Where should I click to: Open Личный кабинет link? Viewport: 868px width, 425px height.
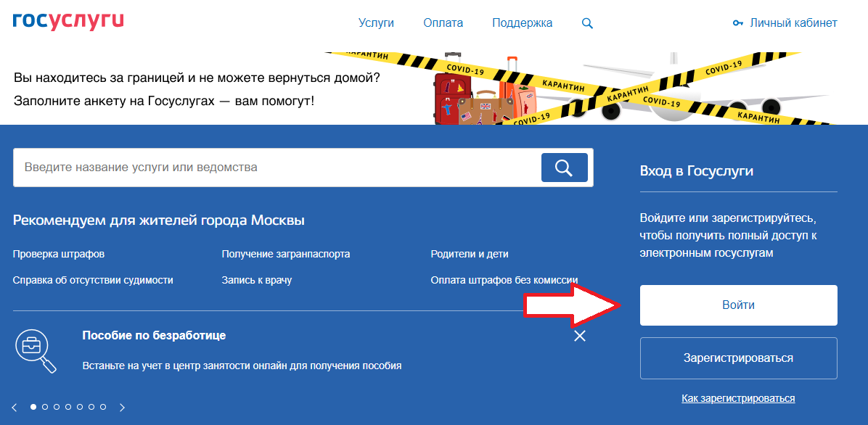793,23
